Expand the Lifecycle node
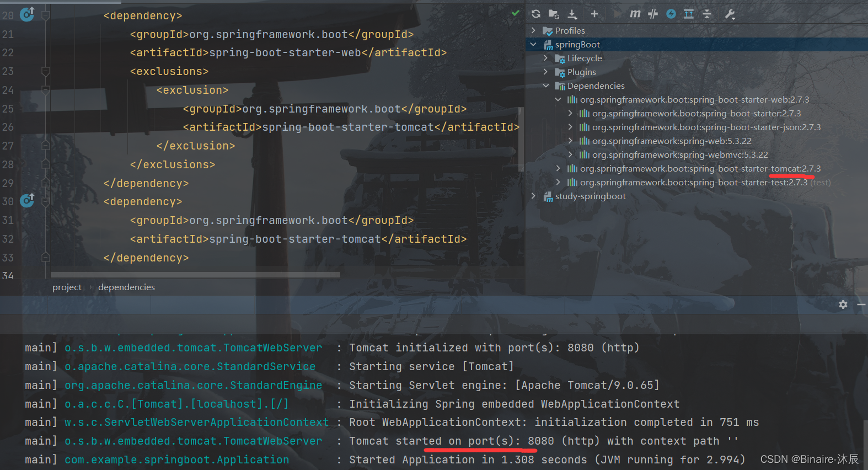The image size is (868, 470). 545,58
